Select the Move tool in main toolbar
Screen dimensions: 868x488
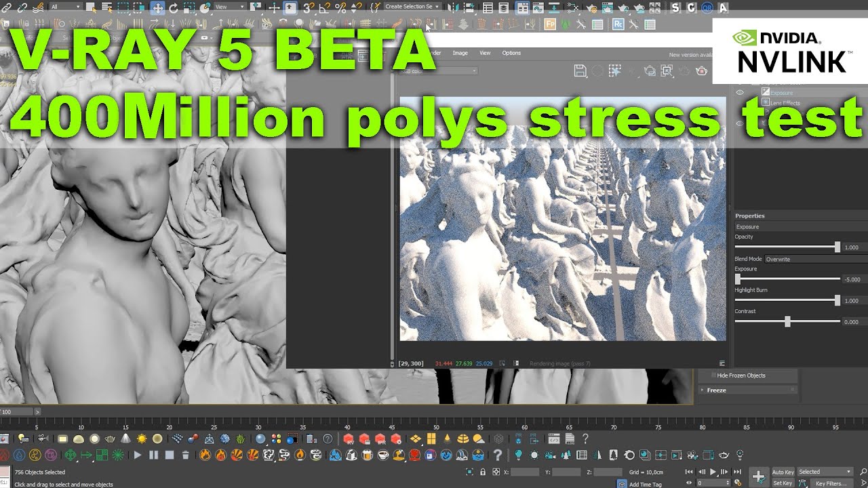tap(157, 7)
